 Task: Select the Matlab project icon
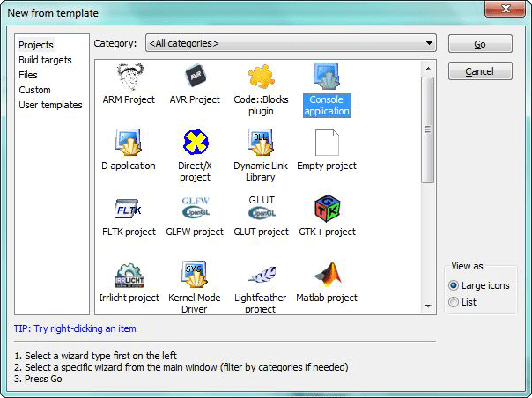(328, 274)
